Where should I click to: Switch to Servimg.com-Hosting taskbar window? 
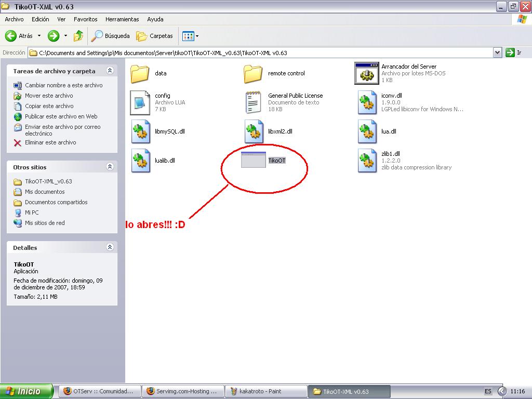(x=183, y=391)
